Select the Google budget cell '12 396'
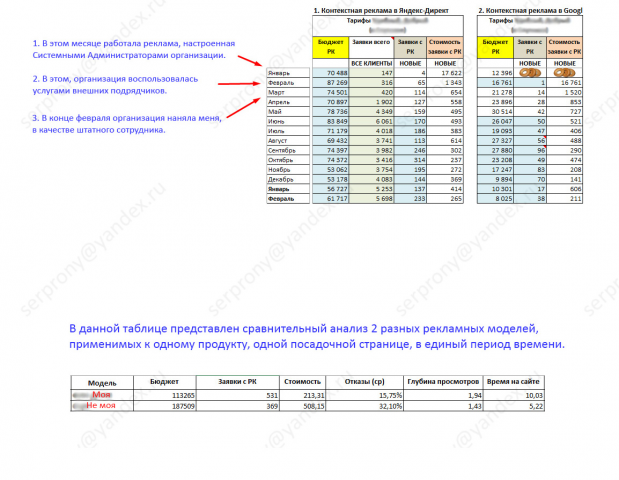 pyautogui.click(x=495, y=73)
